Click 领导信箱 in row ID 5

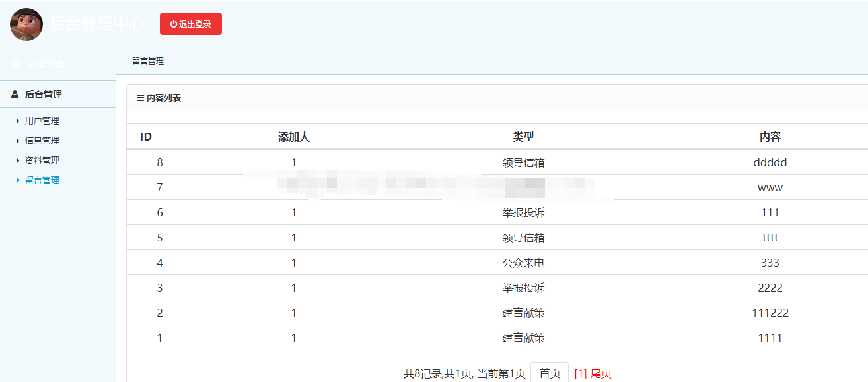[x=524, y=238]
